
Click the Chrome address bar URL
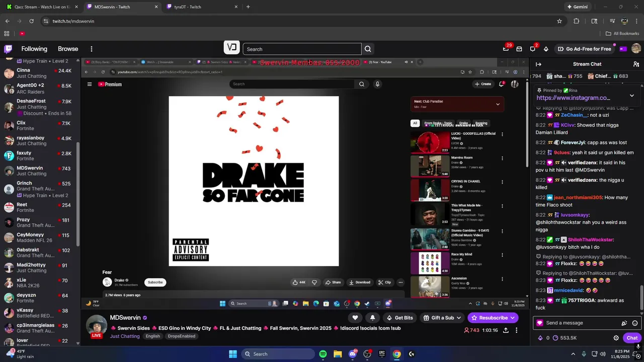(73, 21)
